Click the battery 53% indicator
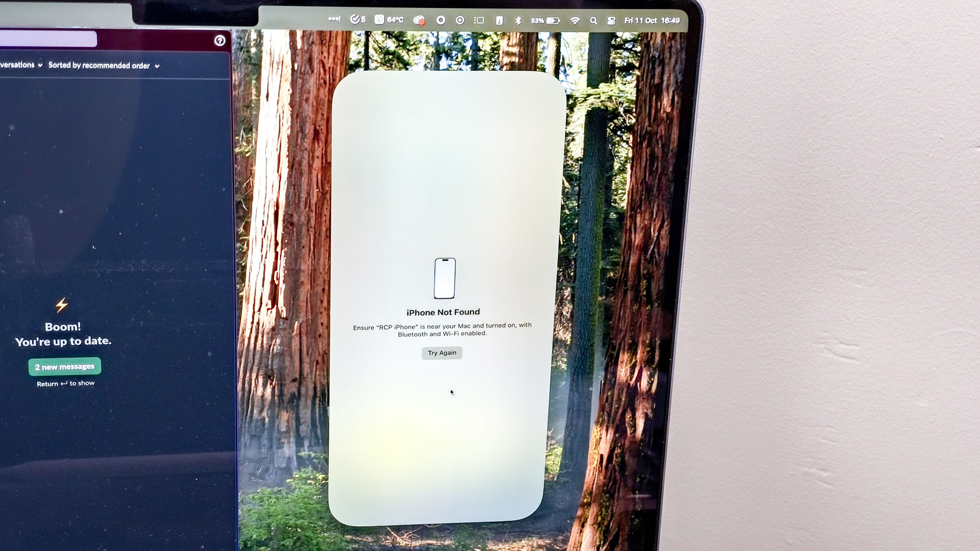This screenshot has height=551, width=980. coord(545,21)
